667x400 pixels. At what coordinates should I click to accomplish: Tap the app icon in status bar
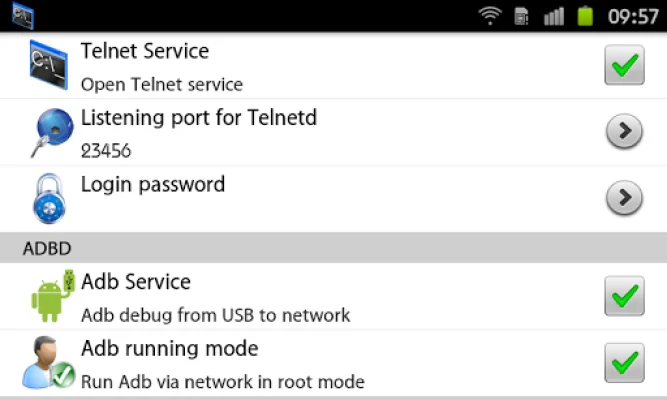[x=21, y=16]
